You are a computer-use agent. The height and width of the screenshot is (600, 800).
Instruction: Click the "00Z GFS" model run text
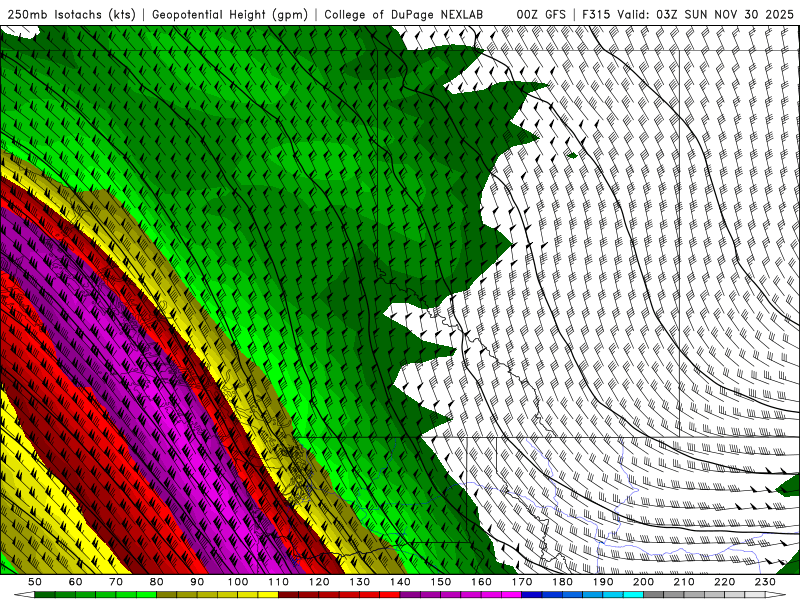pyautogui.click(x=541, y=15)
